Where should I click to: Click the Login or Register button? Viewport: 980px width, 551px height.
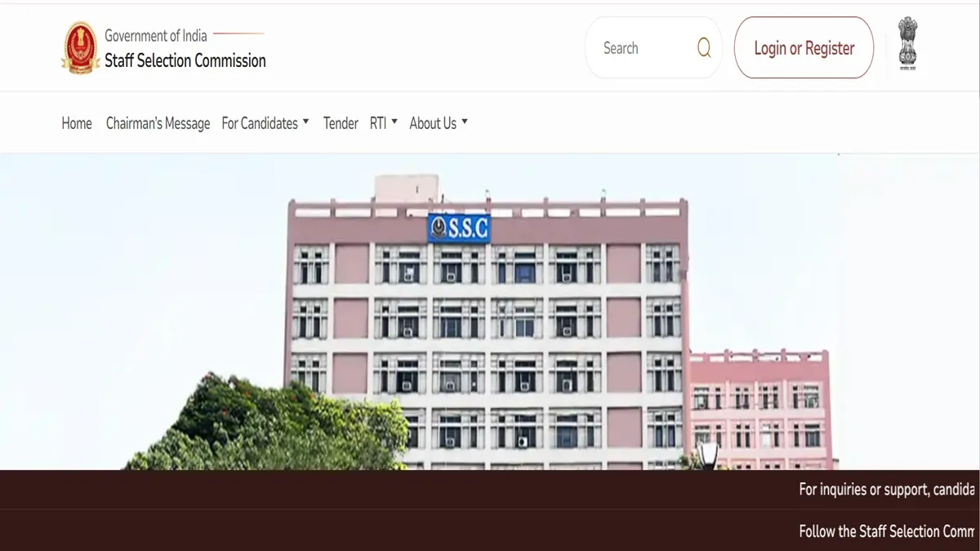pos(804,48)
